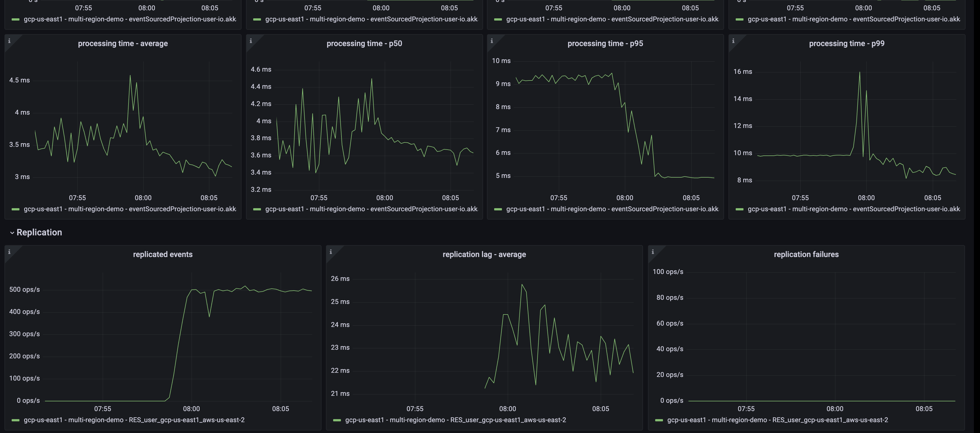Click cut-off top legend label above processing time - average

tap(130, 19)
